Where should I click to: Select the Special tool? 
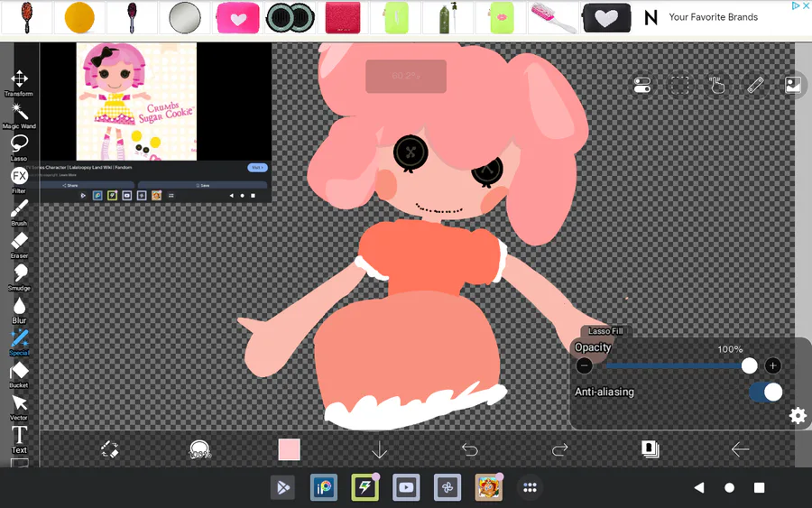click(x=19, y=342)
